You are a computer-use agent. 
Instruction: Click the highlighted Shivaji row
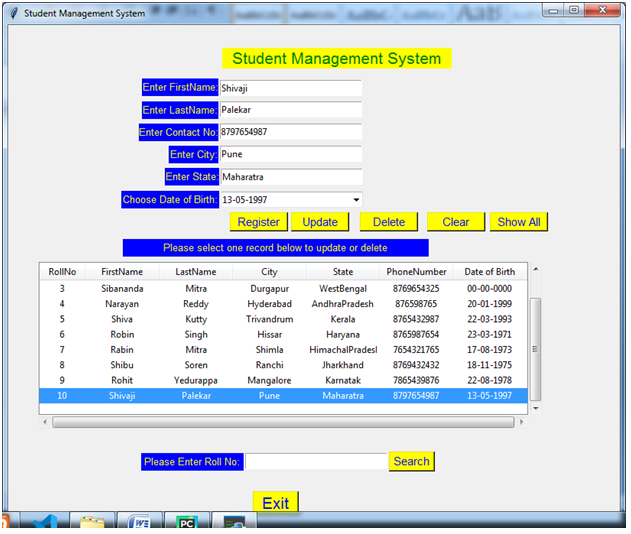[x=283, y=396]
